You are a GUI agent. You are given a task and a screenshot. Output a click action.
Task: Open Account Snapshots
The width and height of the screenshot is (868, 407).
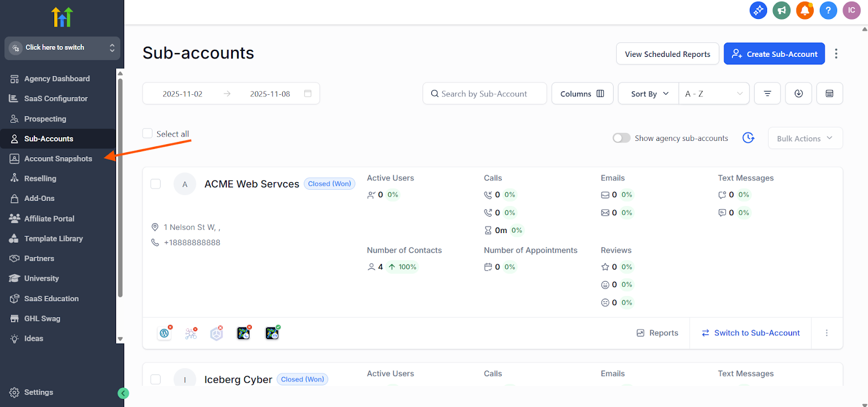(58, 159)
